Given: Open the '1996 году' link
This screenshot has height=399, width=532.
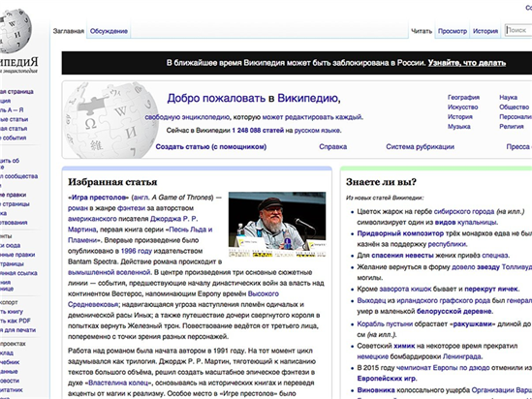Looking at the screenshot, I should pos(137,251).
